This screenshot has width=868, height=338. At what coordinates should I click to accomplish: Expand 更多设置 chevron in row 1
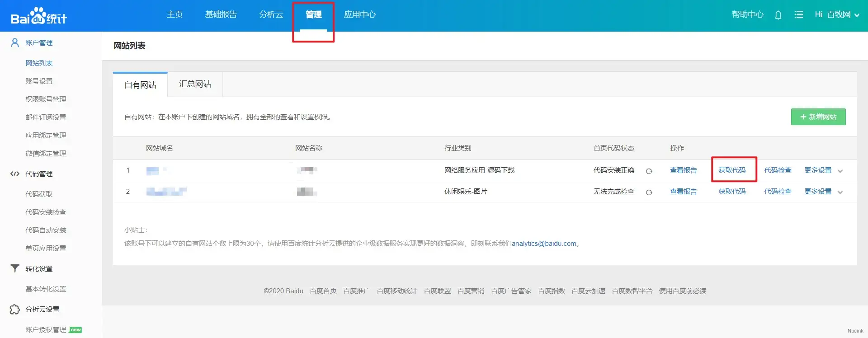pos(840,171)
